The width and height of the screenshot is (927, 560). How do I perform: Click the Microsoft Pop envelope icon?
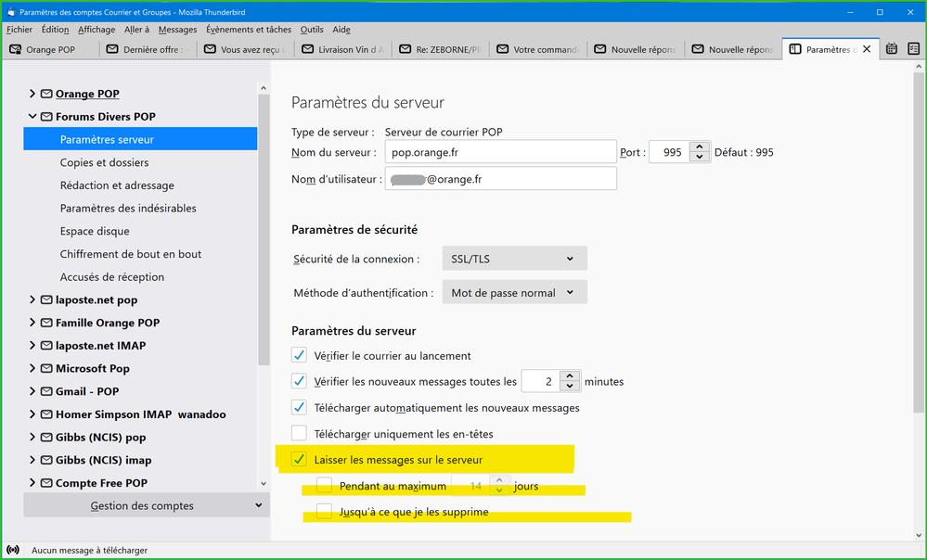[46, 369]
